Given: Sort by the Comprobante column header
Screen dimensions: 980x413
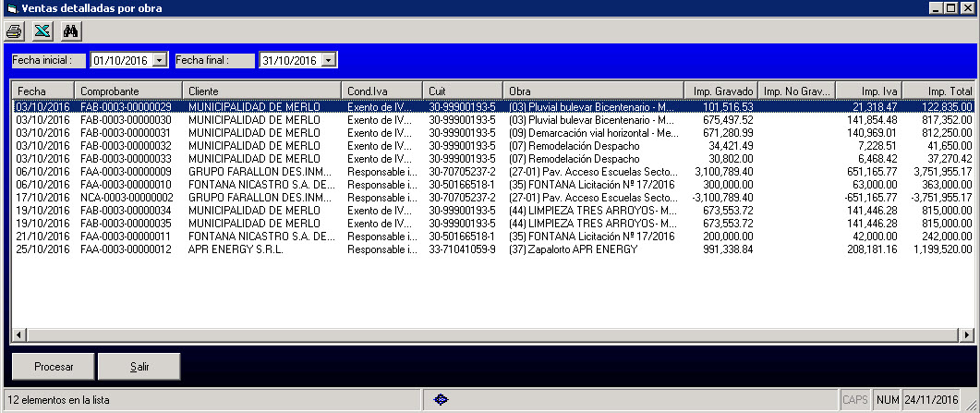Looking at the screenshot, I should [127, 91].
